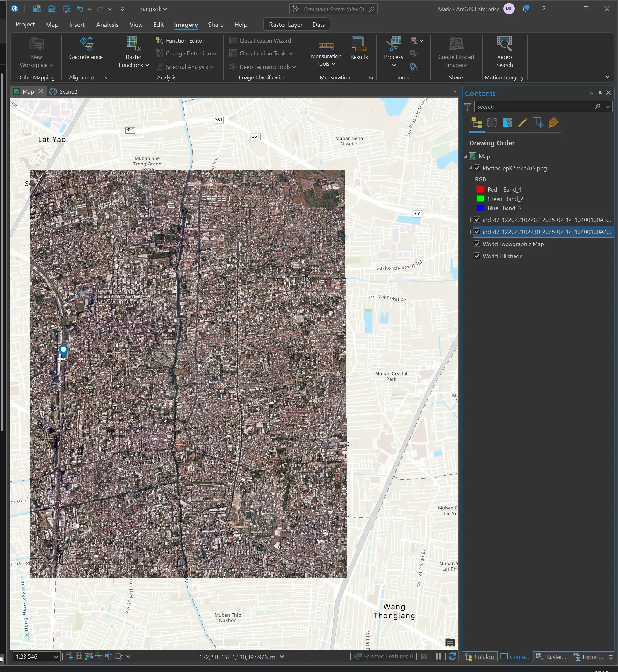This screenshot has width=618, height=672.
Task: Open the Mensuration Results
Action: [x=359, y=49]
